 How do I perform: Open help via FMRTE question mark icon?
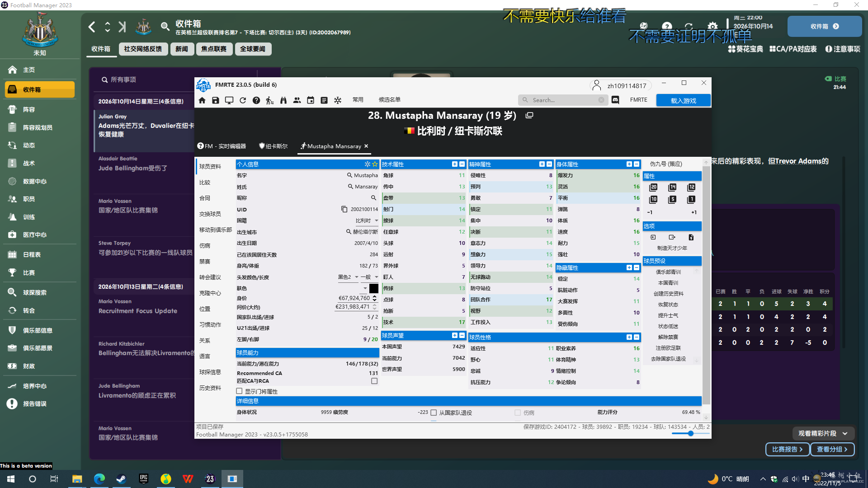pyautogui.click(x=256, y=100)
